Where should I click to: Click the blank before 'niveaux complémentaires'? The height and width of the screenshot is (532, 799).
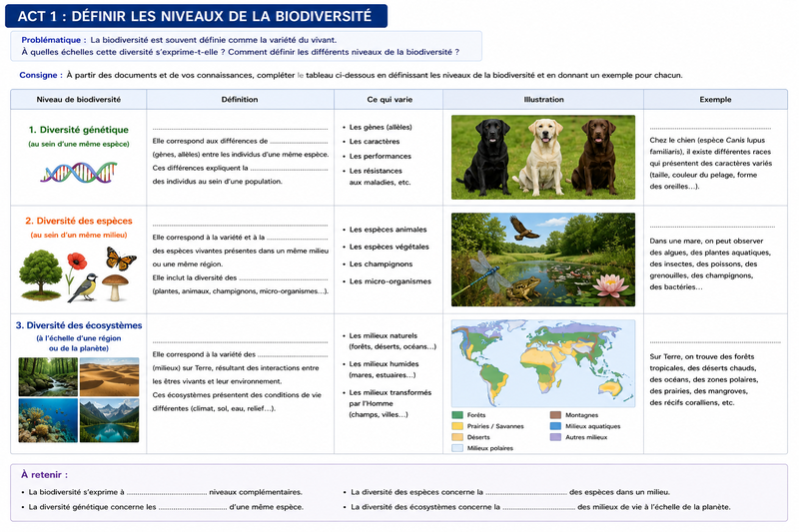click(167, 493)
